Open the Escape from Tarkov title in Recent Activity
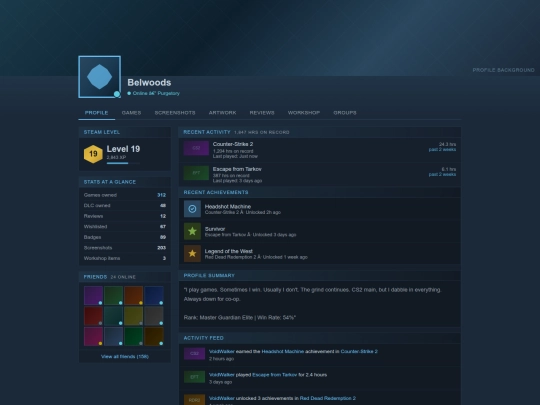The image size is (540, 405). (x=237, y=169)
